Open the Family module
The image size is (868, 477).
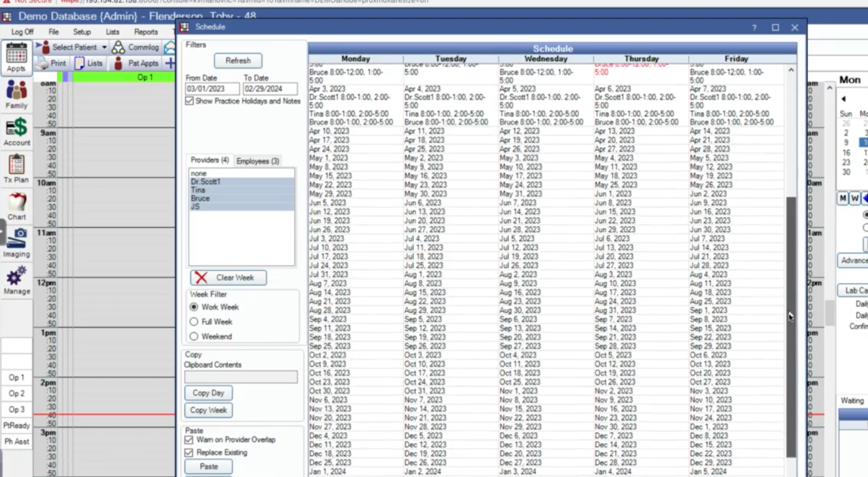16,95
